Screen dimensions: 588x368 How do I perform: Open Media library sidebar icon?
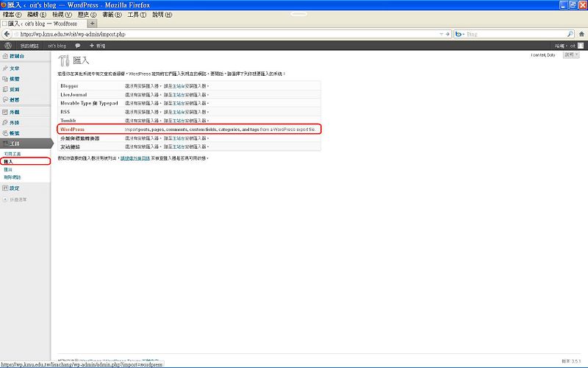pyautogui.click(x=5, y=79)
